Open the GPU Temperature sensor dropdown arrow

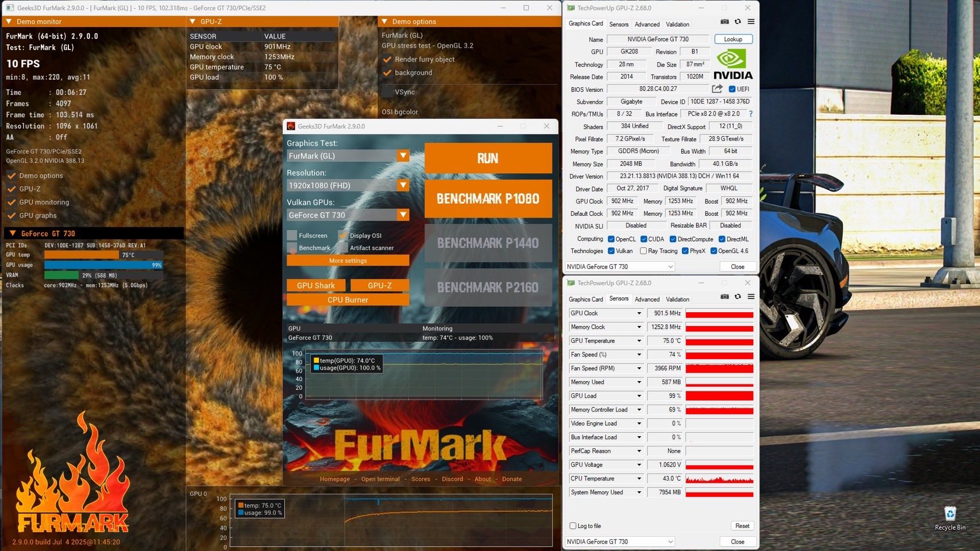tap(639, 341)
